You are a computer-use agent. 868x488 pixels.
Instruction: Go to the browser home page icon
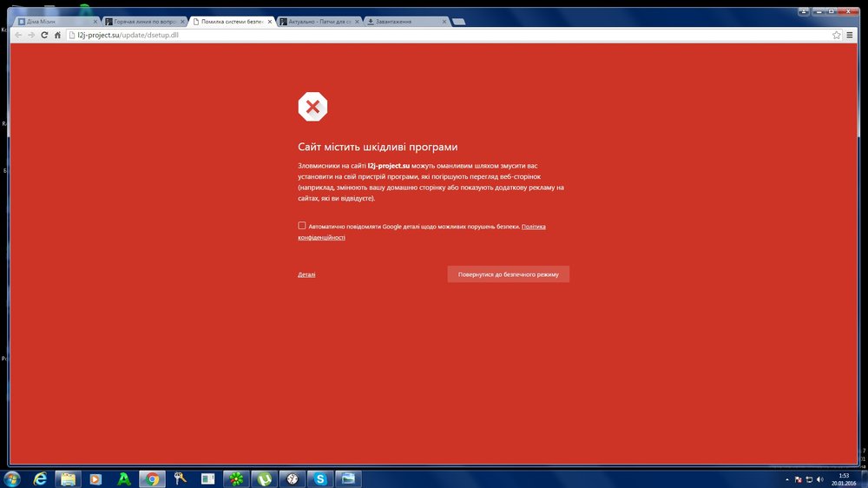point(58,35)
